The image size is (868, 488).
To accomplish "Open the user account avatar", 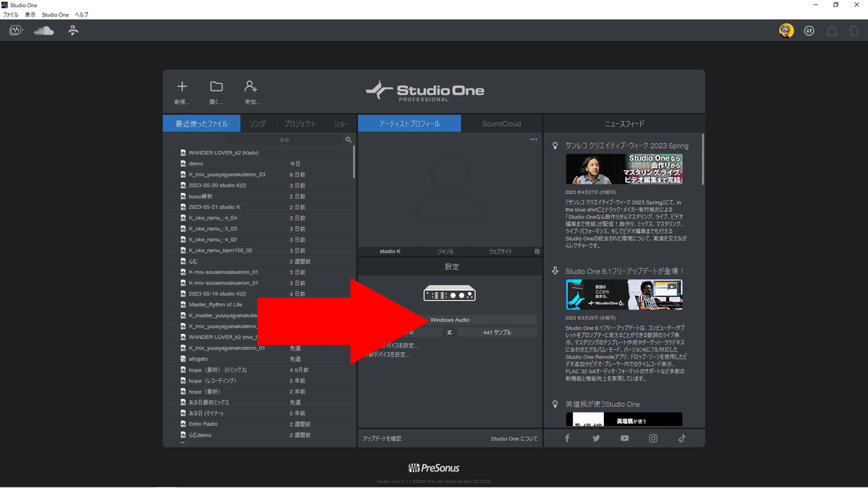I will [786, 30].
